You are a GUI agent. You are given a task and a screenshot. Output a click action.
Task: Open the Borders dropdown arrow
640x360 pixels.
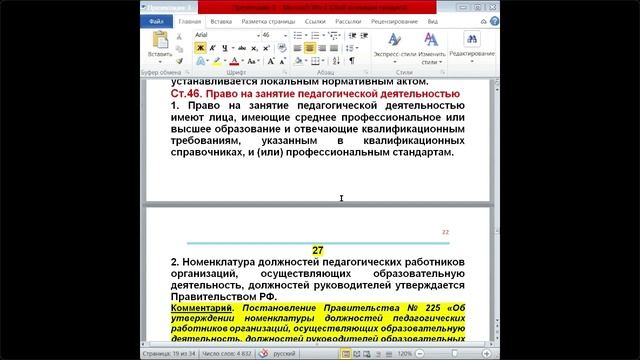tap(323, 61)
